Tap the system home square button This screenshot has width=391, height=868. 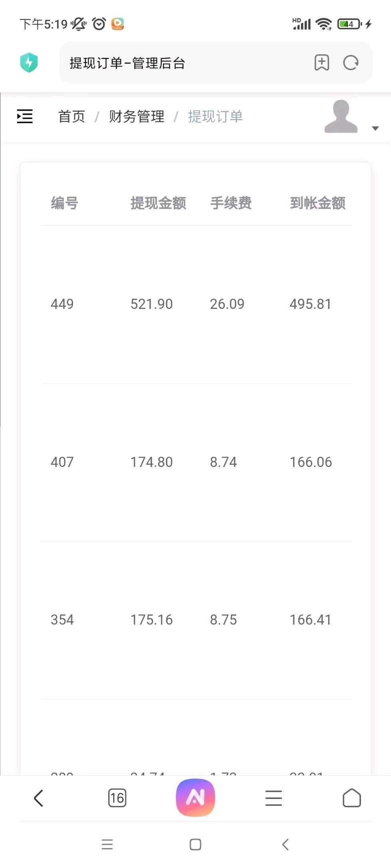click(195, 844)
